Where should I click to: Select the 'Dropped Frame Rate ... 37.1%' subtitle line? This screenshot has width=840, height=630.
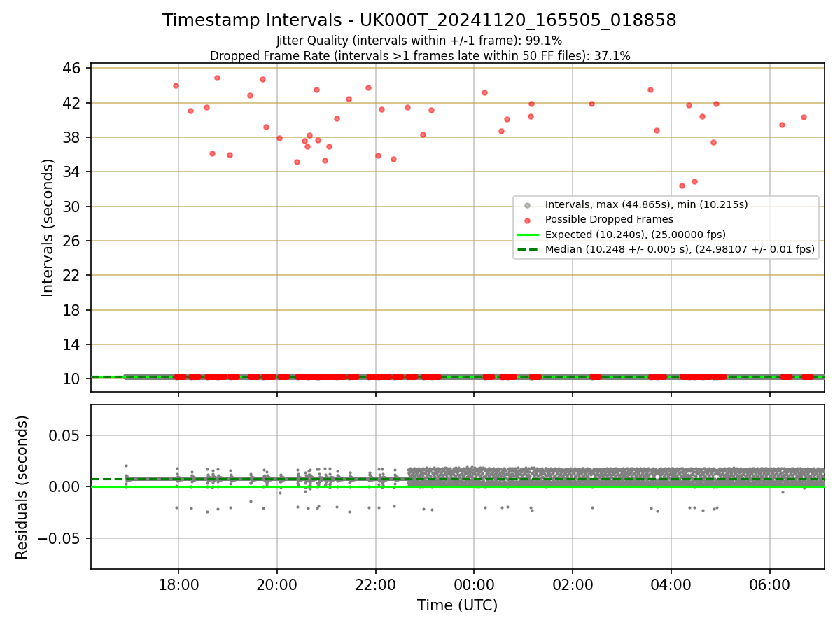point(420,56)
